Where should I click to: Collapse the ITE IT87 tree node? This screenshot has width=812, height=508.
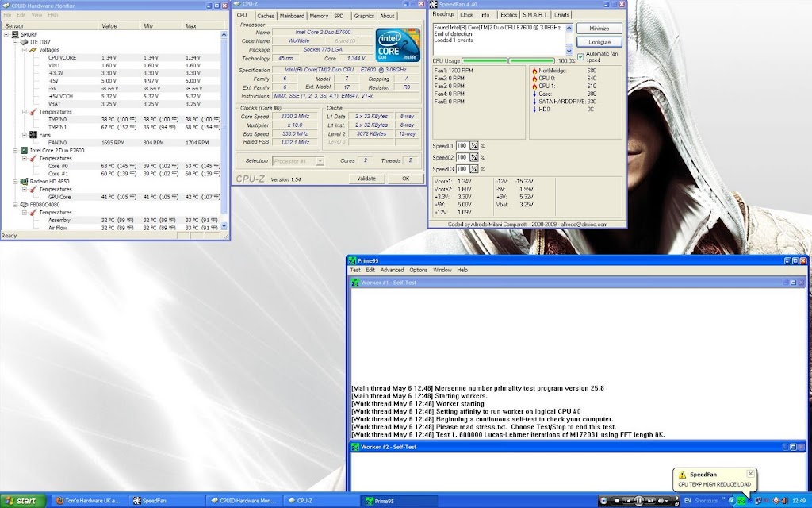pos(15,42)
